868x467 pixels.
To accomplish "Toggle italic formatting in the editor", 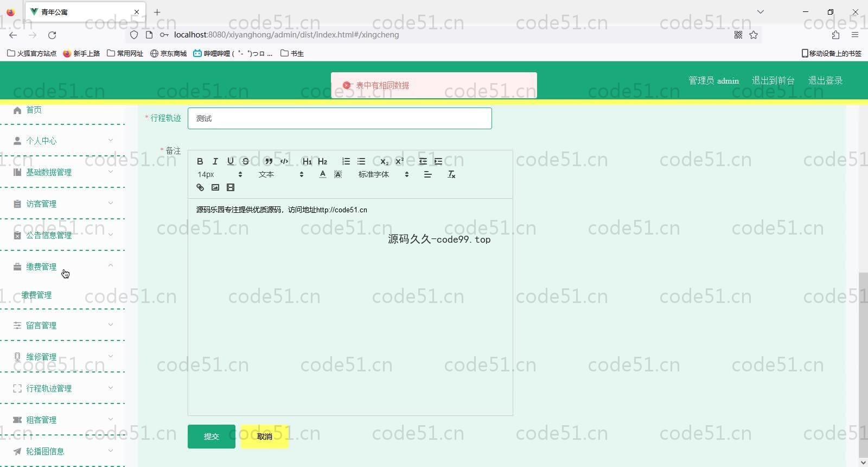I will tap(215, 161).
